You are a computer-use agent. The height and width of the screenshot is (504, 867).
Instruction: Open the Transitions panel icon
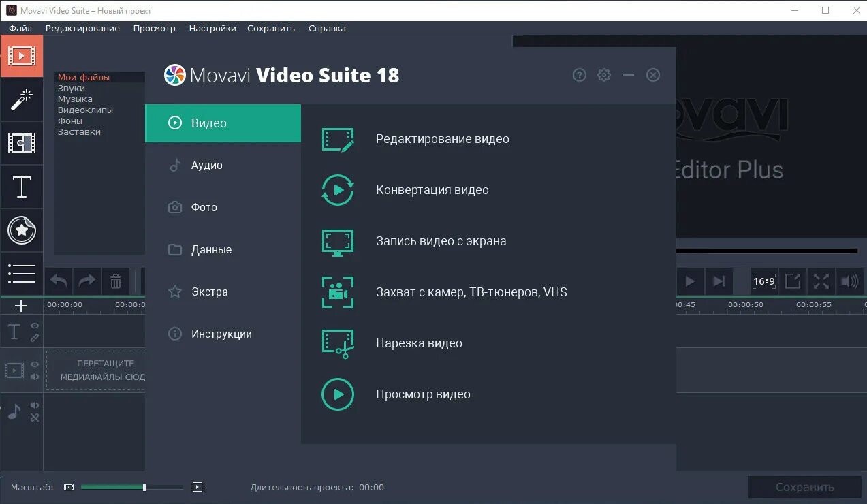coord(21,143)
